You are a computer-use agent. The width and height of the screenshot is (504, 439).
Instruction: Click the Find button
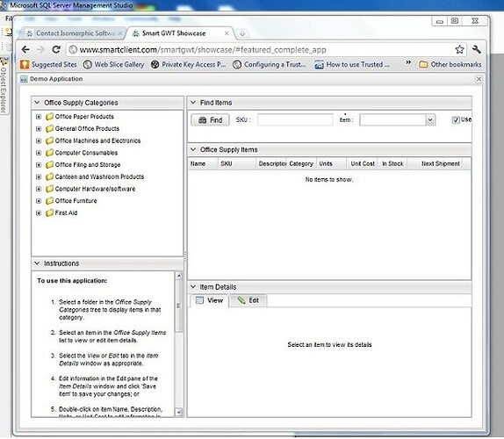click(x=210, y=120)
